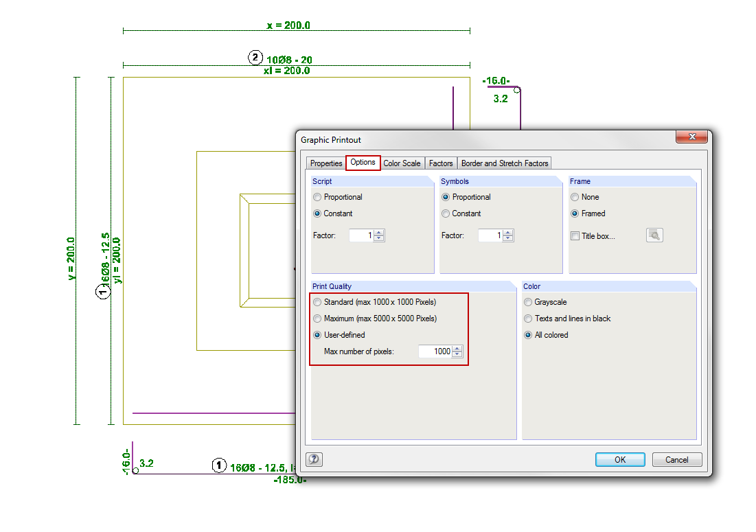
Task: Set Script to Proportional
Action: (x=317, y=197)
